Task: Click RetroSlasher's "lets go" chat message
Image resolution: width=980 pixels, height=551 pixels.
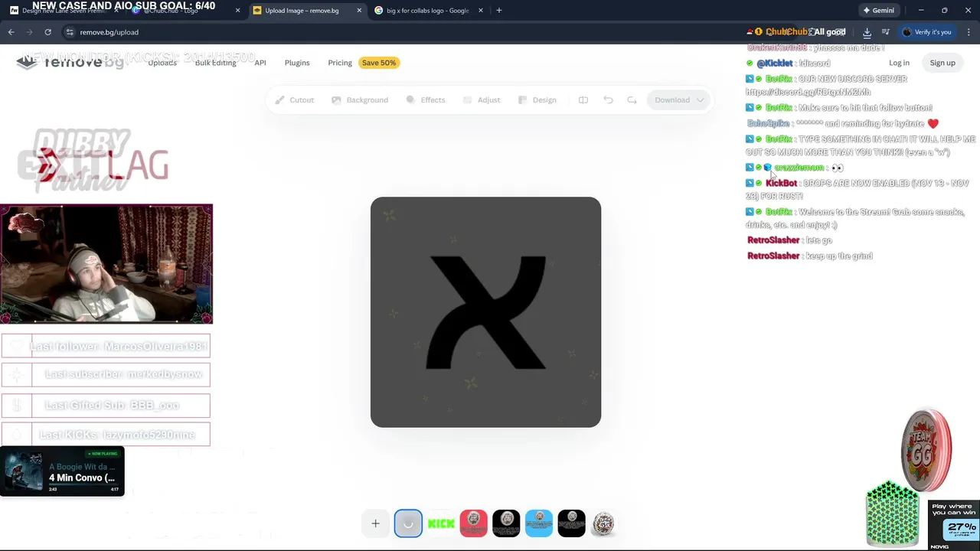Action: 789,240
